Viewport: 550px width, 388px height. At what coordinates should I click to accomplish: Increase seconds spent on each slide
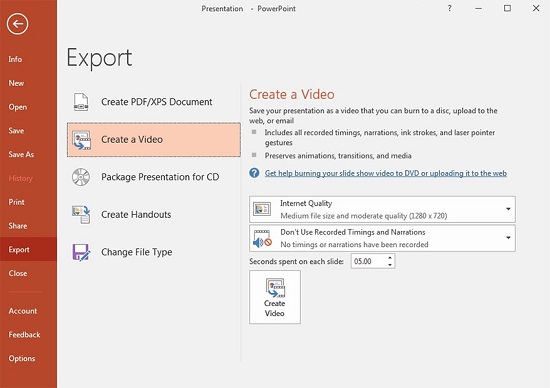point(390,258)
